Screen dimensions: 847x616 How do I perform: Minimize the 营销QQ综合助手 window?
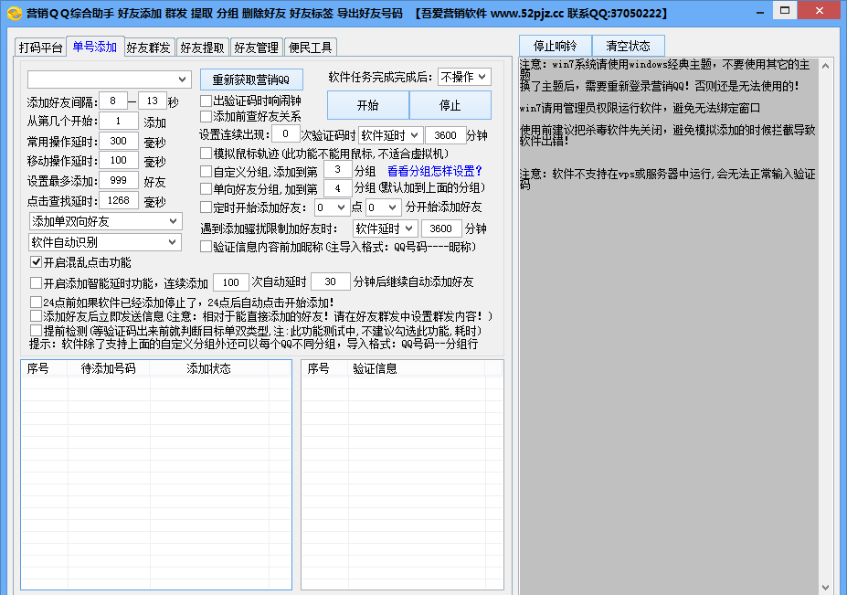760,11
